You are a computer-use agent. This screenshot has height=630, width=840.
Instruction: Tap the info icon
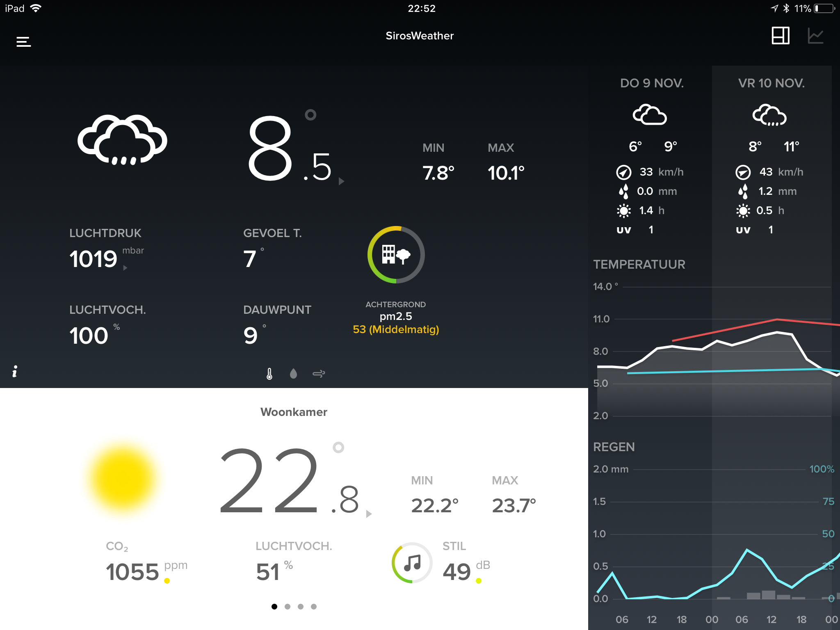(15, 371)
